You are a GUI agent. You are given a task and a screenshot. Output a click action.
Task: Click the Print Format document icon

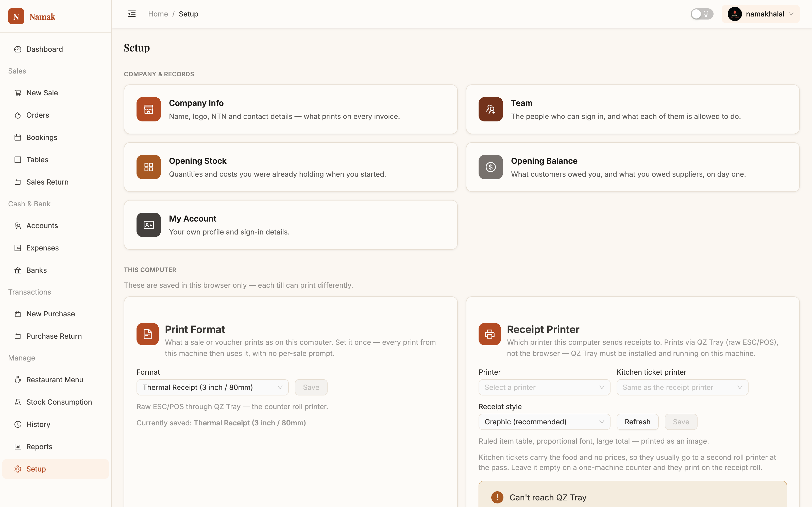point(148,334)
